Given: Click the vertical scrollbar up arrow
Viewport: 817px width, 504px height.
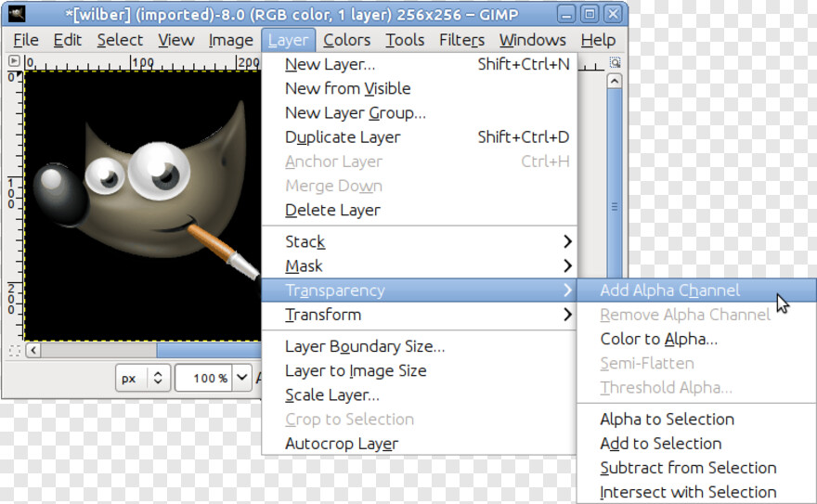Looking at the screenshot, I should (x=615, y=82).
